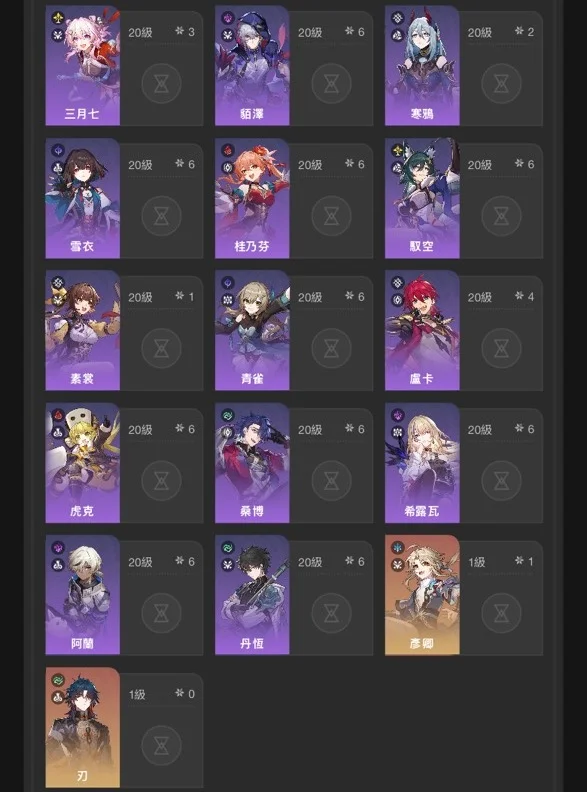
Task: Open 三月七 character portrait card
Action: 83,66
